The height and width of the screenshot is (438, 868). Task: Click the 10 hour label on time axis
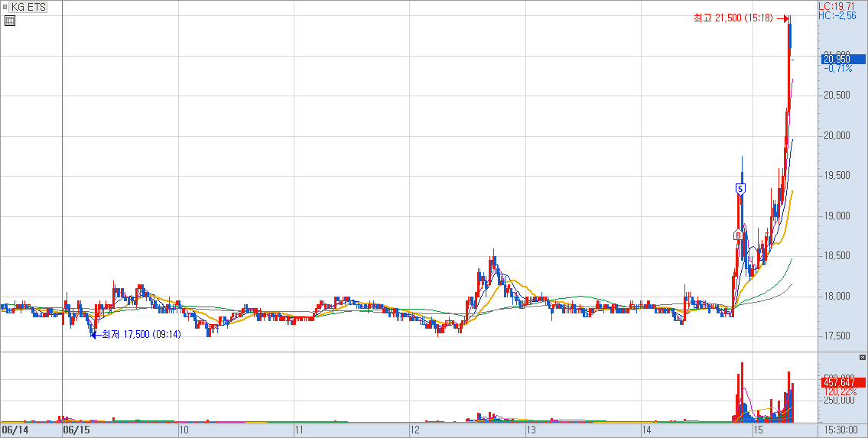tap(185, 430)
